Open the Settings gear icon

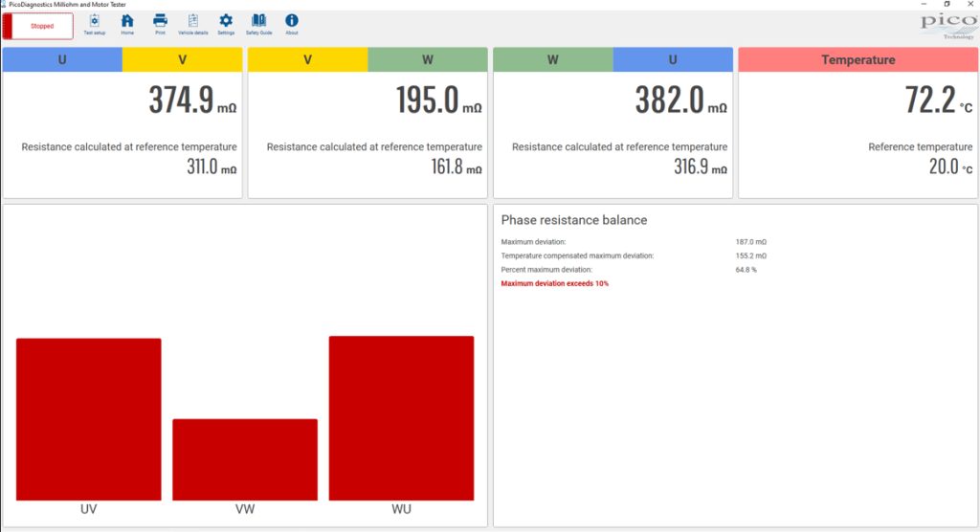[x=226, y=25]
